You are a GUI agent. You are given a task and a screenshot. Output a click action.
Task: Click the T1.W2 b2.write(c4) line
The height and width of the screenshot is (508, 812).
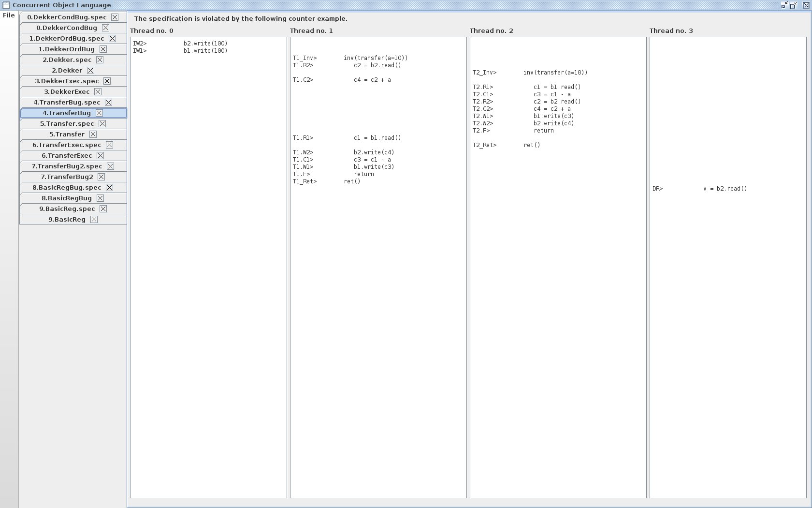pos(344,152)
